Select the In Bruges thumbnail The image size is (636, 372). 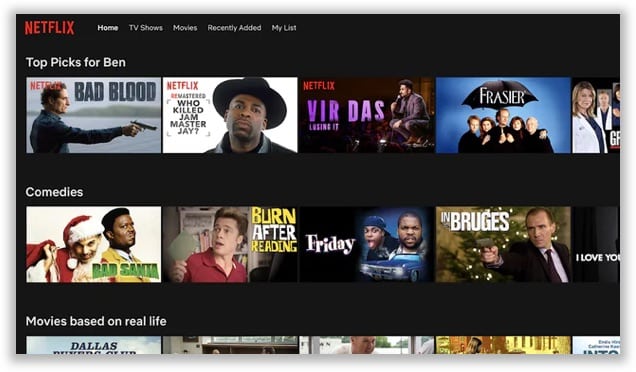(503, 245)
